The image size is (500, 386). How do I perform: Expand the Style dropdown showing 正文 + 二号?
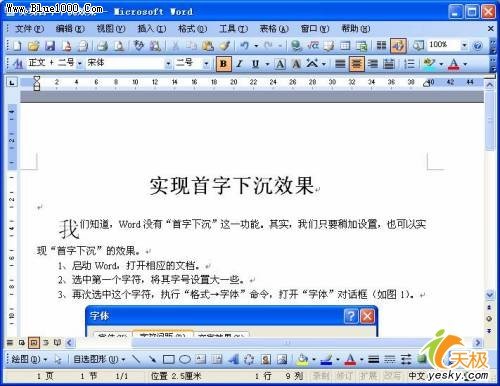point(80,63)
